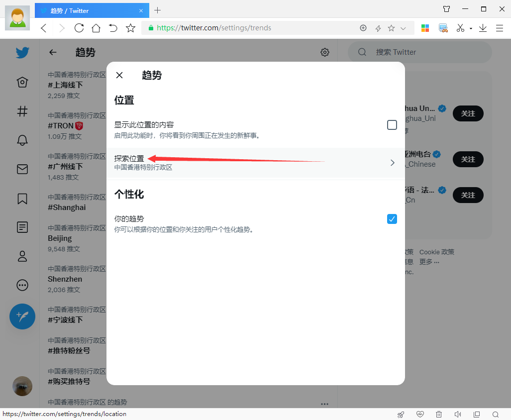Viewport: 511px width, 420px height.
Task: Click the undo restore-tab icon
Action: 113,28
